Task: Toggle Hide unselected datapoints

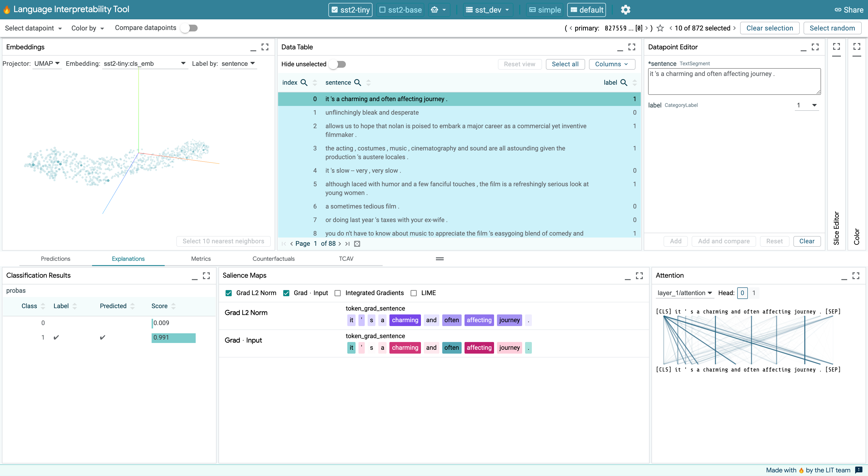Action: pos(339,64)
